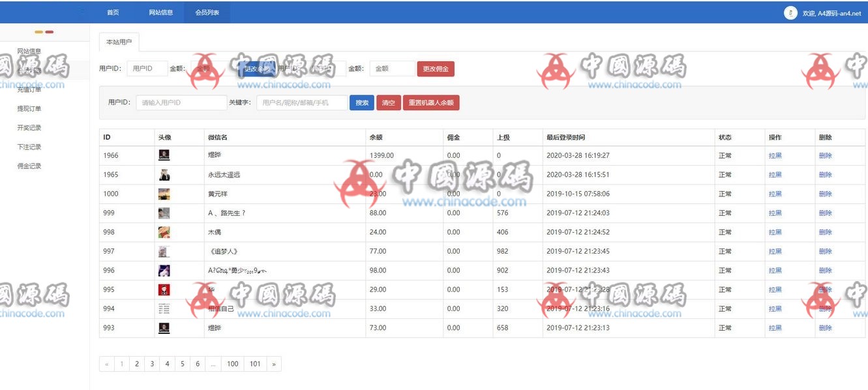This screenshot has width=868, height=390.
Task: Click the « previous page arrow
Action: (107, 364)
